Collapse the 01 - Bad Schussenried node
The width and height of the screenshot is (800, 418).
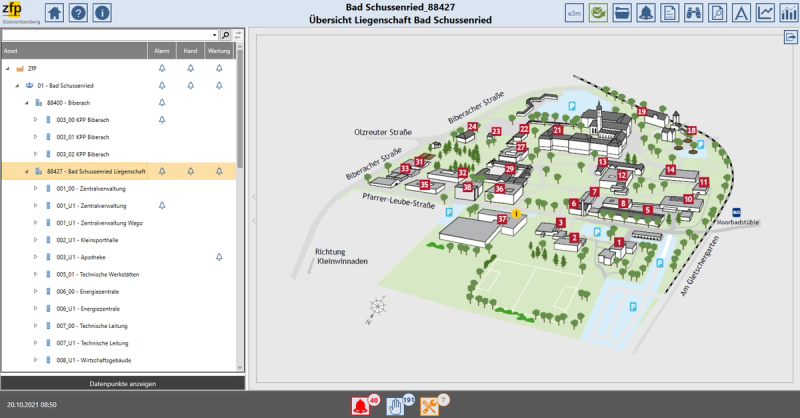coord(17,86)
